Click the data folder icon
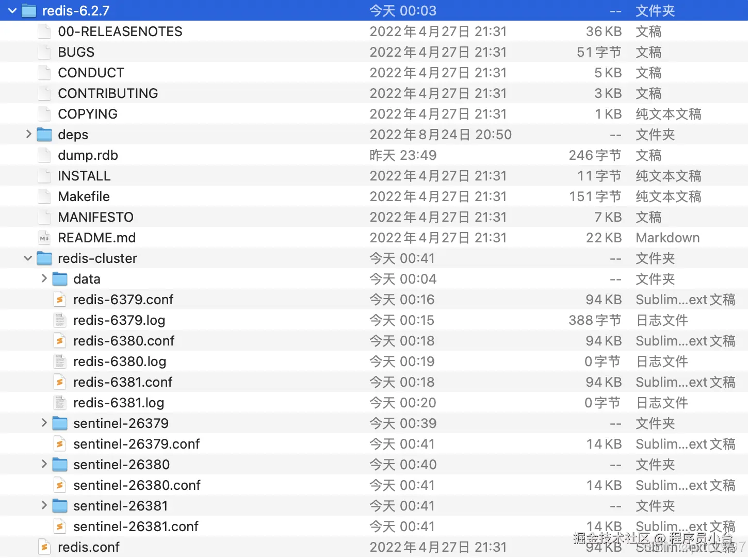The image size is (748, 560). click(x=60, y=279)
